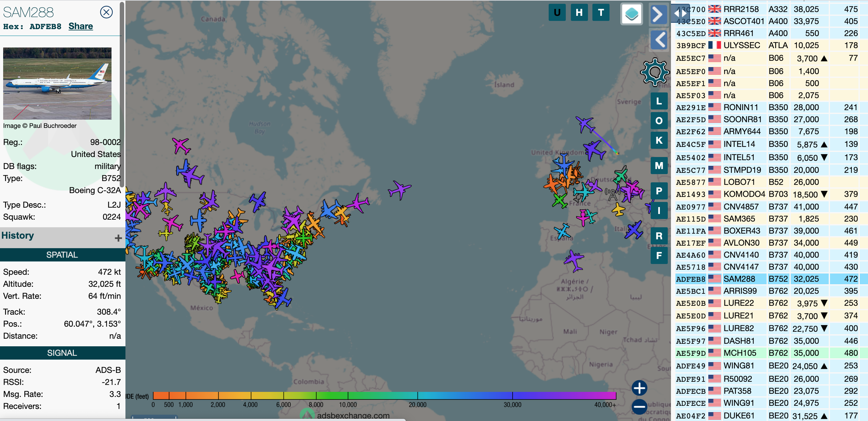
Task: Select the STMPD19 aircraft row
Action: pos(771,170)
